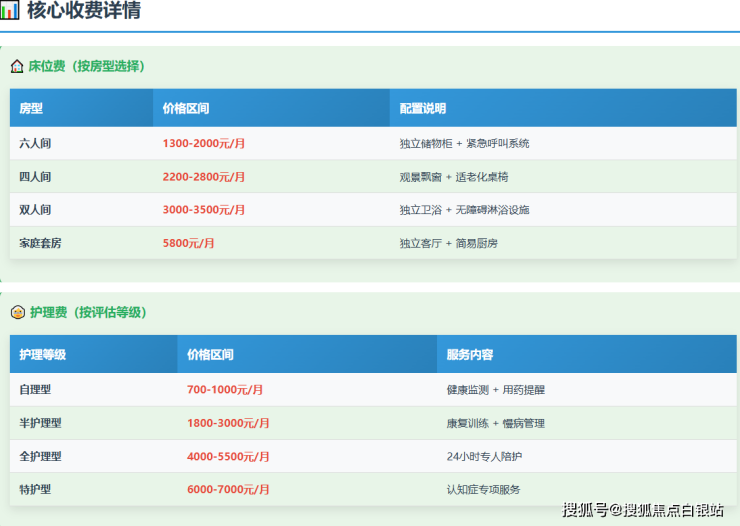Click the 2200-2800元/月 price for 四人间
The height and width of the screenshot is (526, 740).
[x=203, y=177]
